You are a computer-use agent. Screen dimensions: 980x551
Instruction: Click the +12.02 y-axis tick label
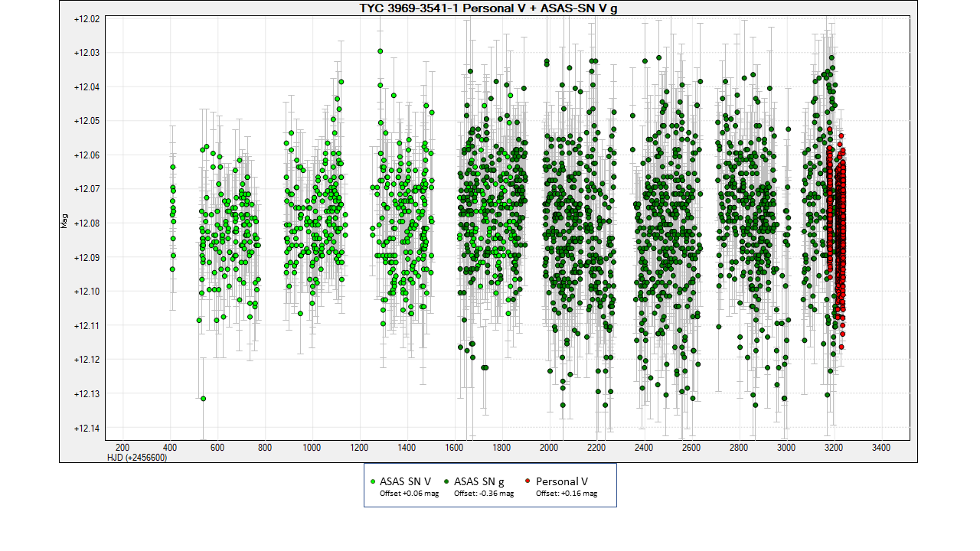[87, 18]
